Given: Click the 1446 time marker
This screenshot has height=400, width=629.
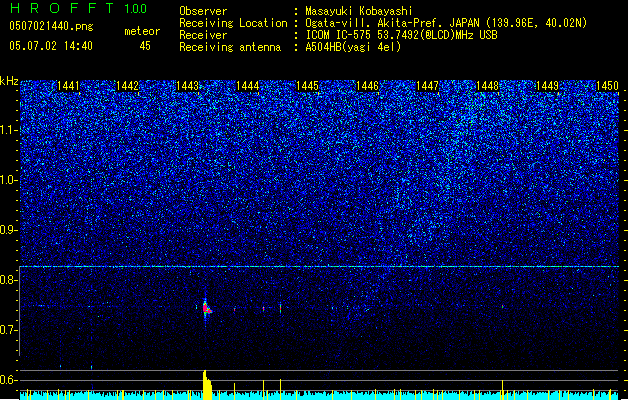Looking at the screenshot, I should pyautogui.click(x=367, y=86).
